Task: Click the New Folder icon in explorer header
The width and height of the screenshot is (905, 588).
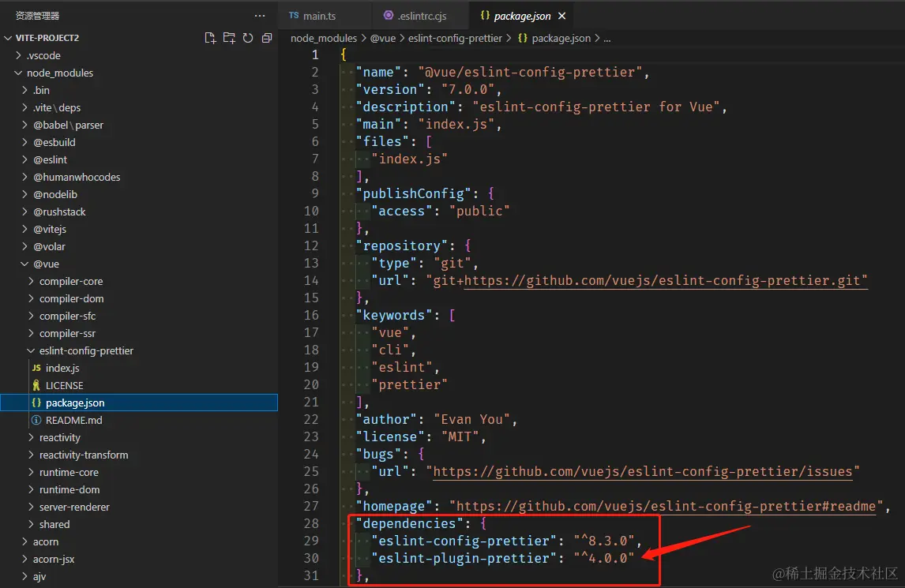Action: 229,38
